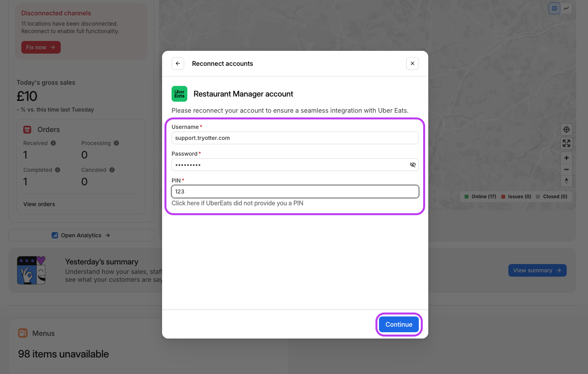Show info tooltip for Received orders
This screenshot has width=588, height=374.
coord(53,143)
